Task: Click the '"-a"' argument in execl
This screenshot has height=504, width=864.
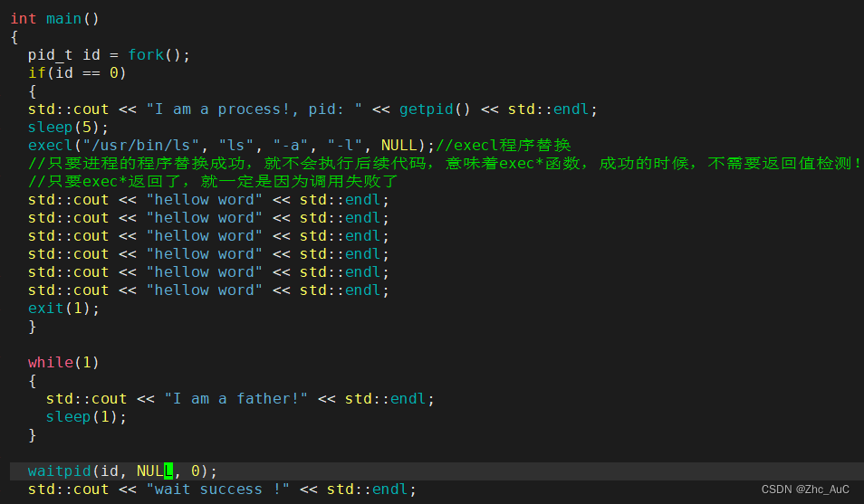Action: point(291,146)
